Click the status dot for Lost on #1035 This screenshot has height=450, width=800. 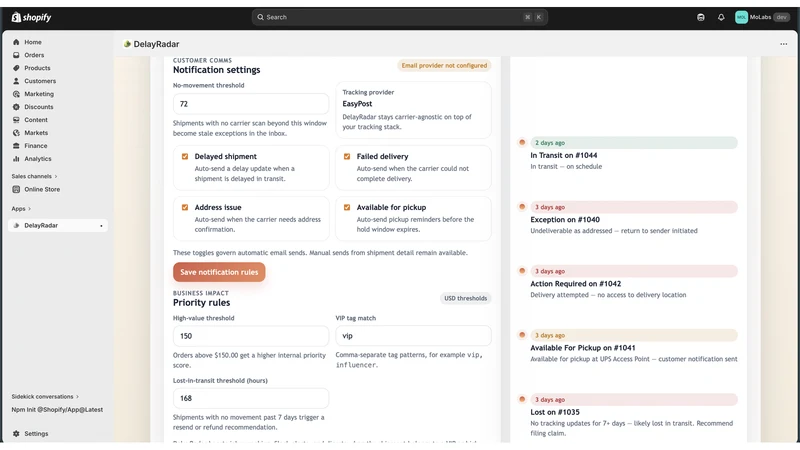click(x=522, y=399)
